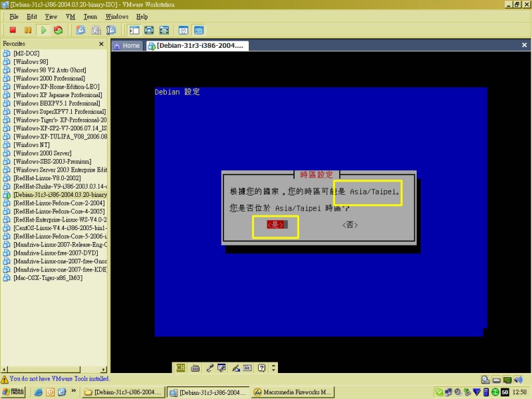Viewport: 532px width, 399px height.
Task: Click the VMware Tools not installed warning text
Action: pos(60,378)
